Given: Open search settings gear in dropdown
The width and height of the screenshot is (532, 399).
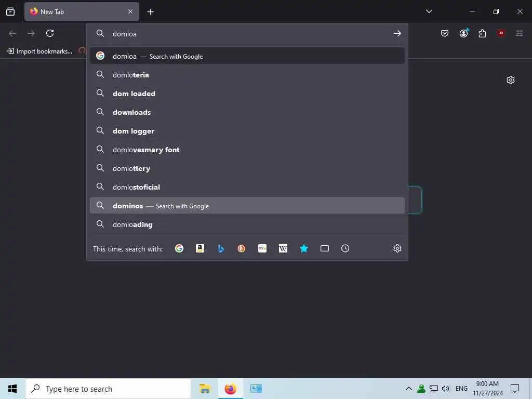Looking at the screenshot, I should click(397, 248).
